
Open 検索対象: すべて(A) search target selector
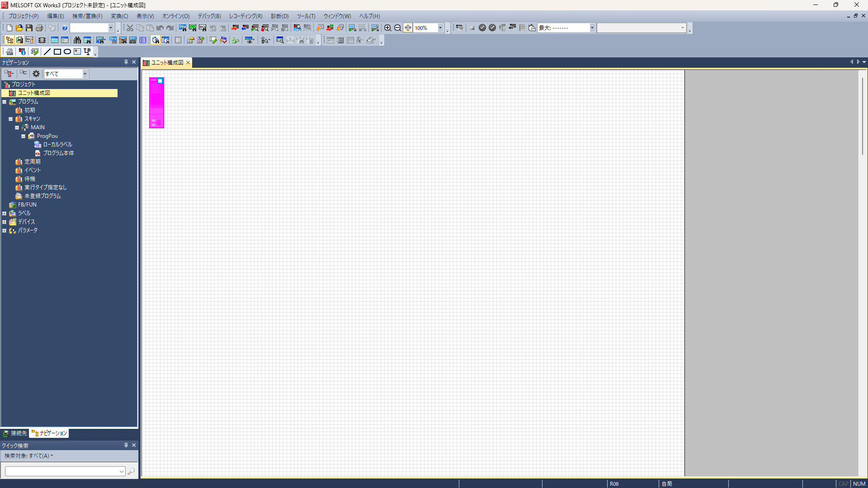(29, 456)
